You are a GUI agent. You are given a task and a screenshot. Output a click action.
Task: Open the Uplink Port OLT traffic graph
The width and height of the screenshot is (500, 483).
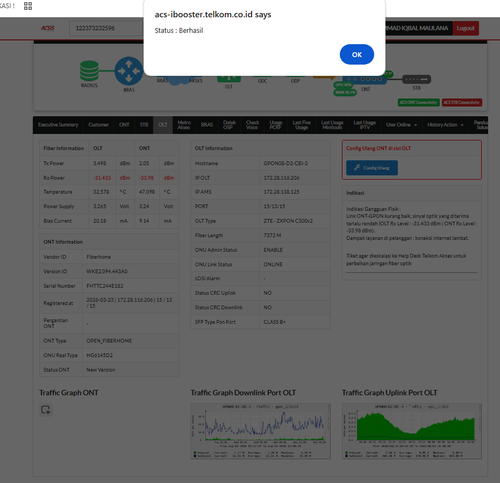[x=412, y=431]
